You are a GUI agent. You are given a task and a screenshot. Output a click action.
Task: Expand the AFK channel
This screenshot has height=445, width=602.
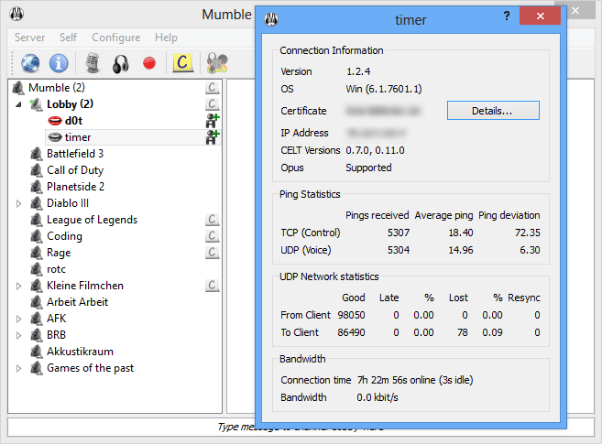(x=18, y=319)
